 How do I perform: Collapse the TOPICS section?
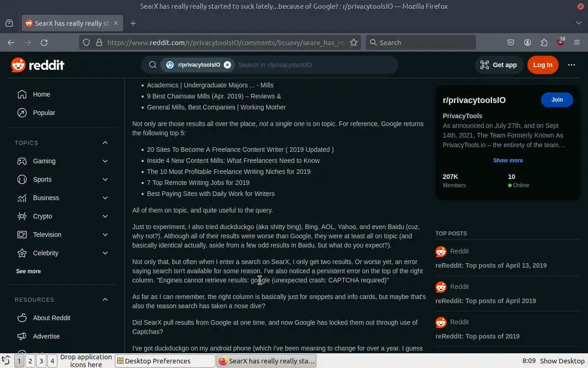coord(105,143)
